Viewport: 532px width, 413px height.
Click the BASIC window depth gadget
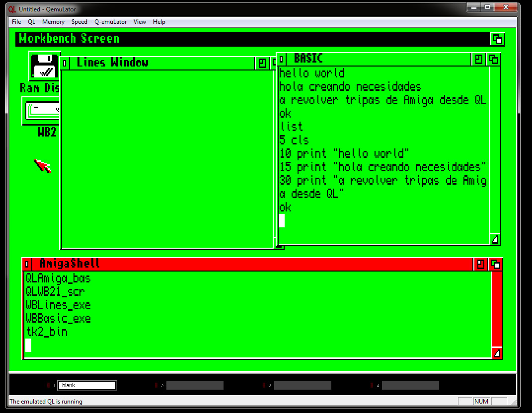(x=494, y=60)
